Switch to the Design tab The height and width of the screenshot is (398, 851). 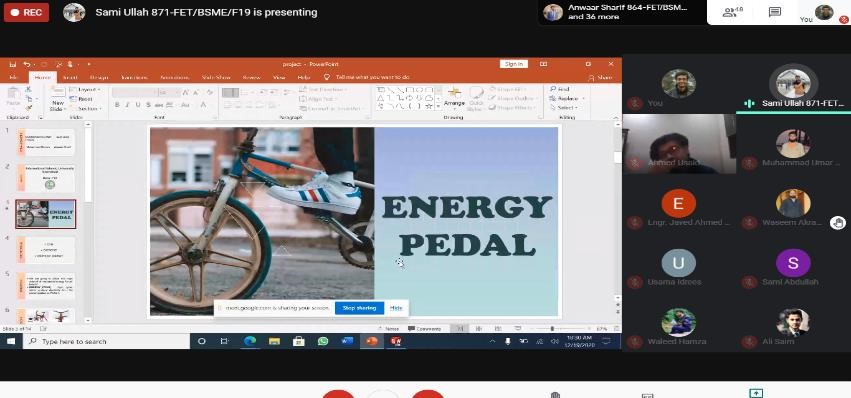(99, 78)
